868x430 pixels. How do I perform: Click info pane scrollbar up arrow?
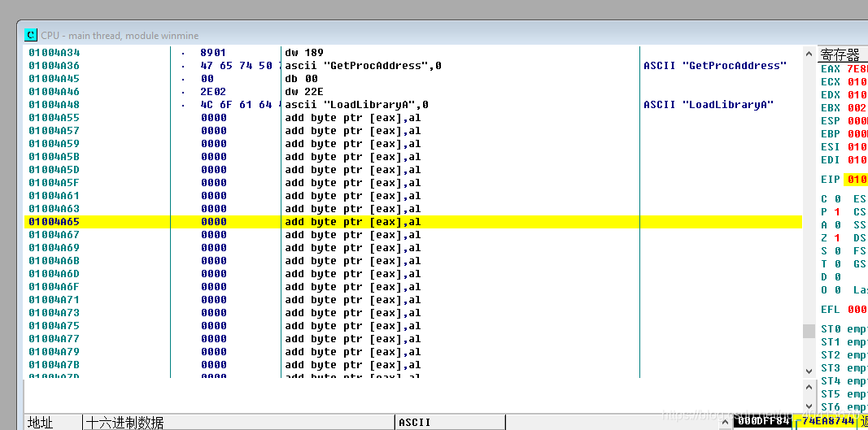[x=809, y=387]
